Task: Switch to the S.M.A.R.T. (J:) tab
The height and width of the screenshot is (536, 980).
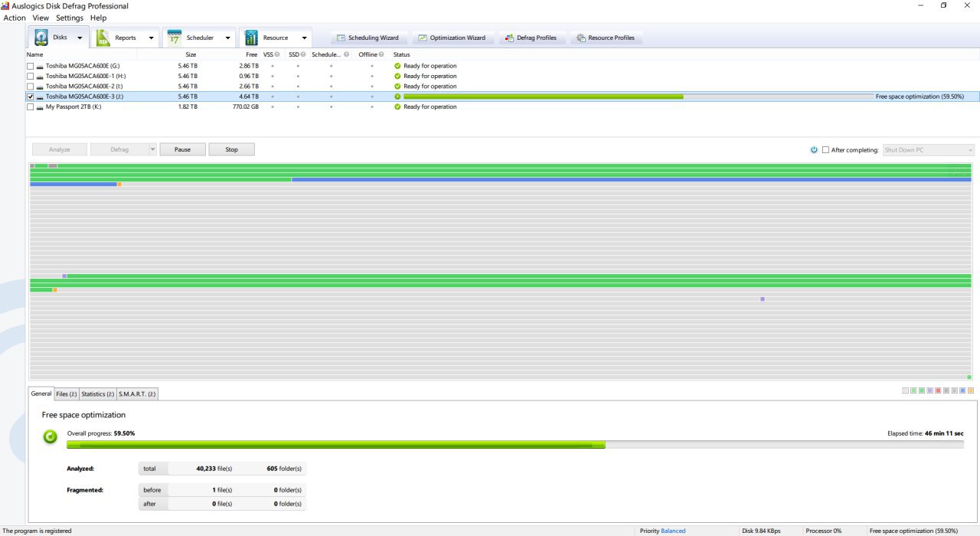Action: click(x=137, y=394)
